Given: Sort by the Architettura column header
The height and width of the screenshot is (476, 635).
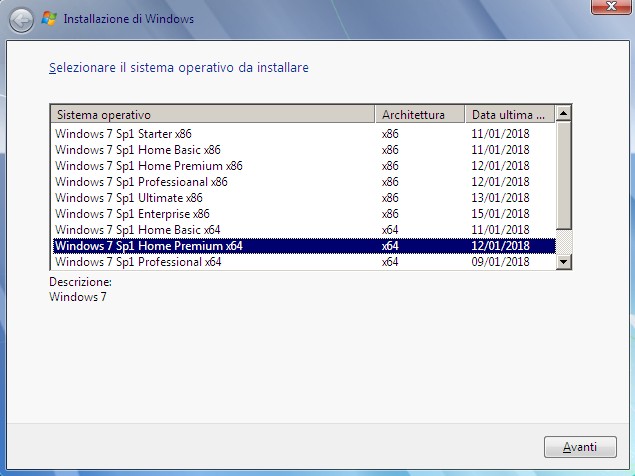Looking at the screenshot, I should 420,115.
